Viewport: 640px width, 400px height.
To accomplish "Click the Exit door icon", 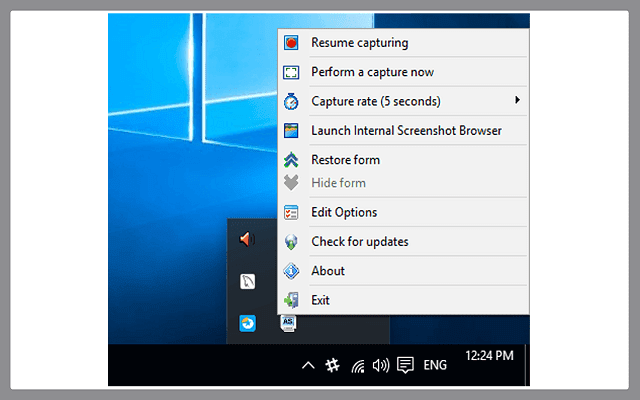I will click(x=291, y=300).
